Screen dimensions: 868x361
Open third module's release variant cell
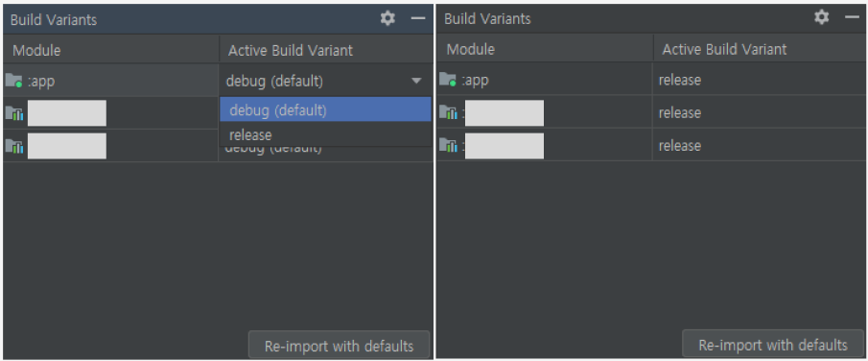pos(760,145)
